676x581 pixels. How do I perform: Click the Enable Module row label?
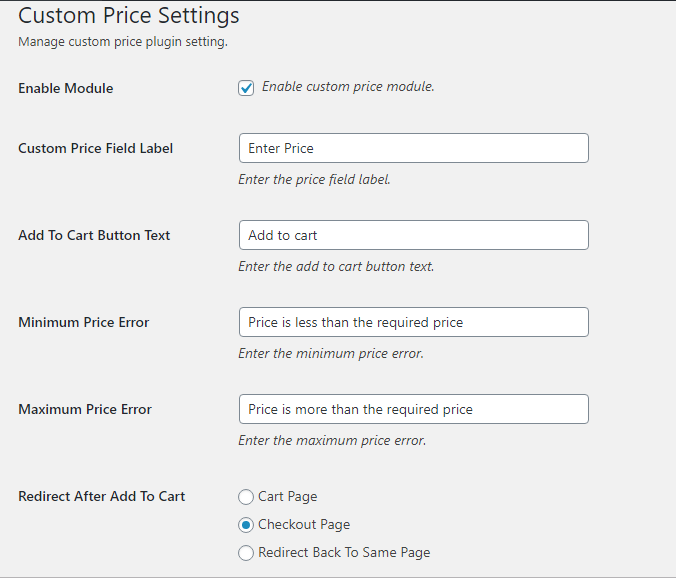66,88
